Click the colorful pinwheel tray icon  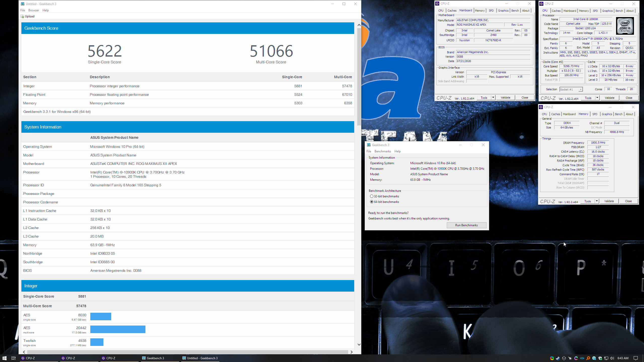pos(552,358)
